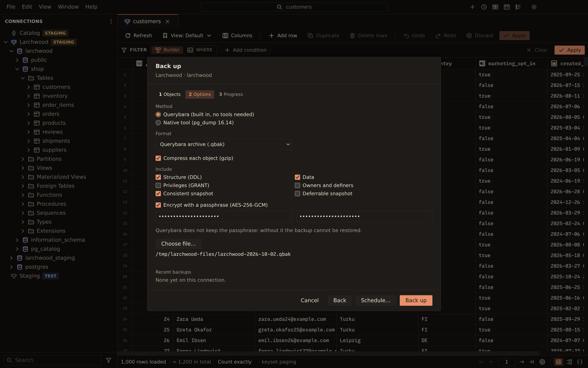Click the new tab plus icon in top bar
Screen dimensions: 588x368
pyautogui.click(x=472, y=7)
